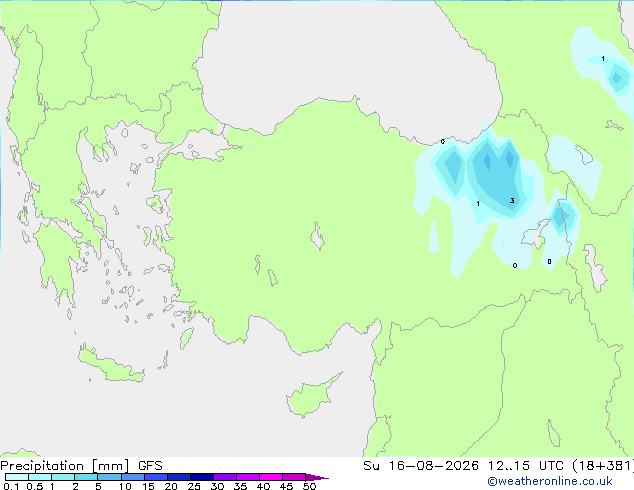Click the '0' contour label southwest of Lake Van
This screenshot has width=634, height=490.
point(515,266)
